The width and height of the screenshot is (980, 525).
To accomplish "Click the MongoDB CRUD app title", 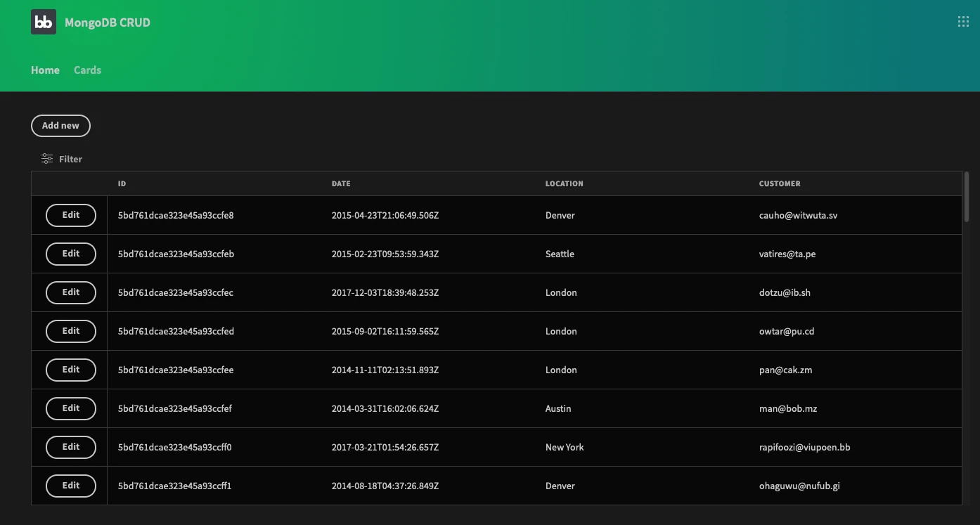I will coord(108,22).
